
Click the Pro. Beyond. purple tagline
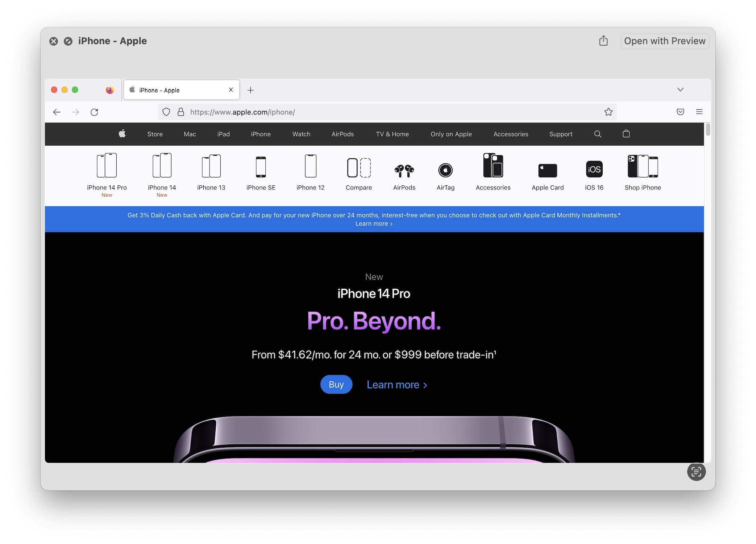coord(374,321)
